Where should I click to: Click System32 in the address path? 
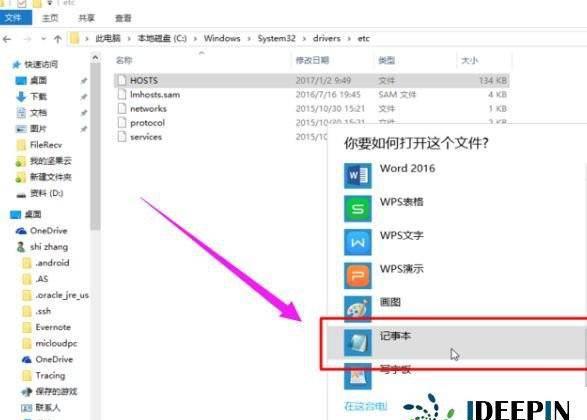click(x=276, y=38)
